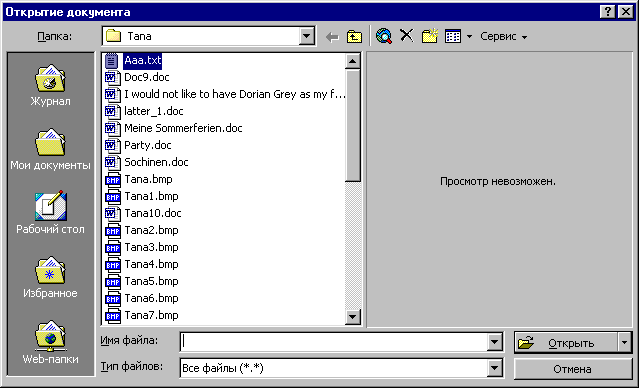639x388 pixels.
Task: Click the Word icon beside Doc9.doc
Action: click(x=112, y=77)
